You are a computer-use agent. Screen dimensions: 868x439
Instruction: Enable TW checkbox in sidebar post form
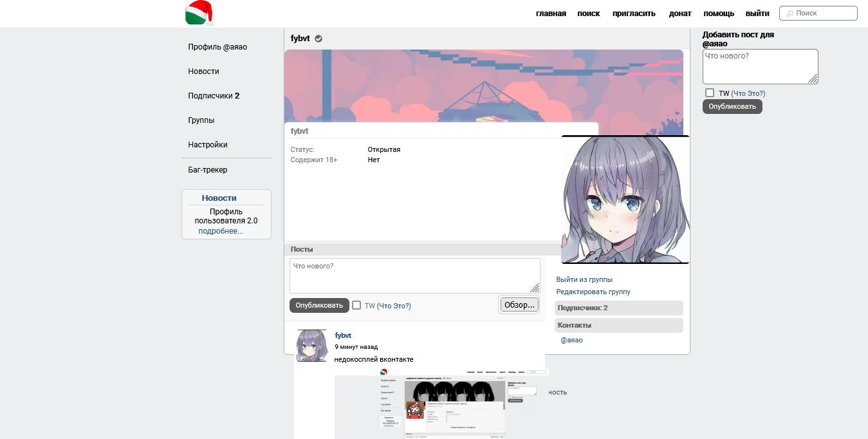click(710, 93)
